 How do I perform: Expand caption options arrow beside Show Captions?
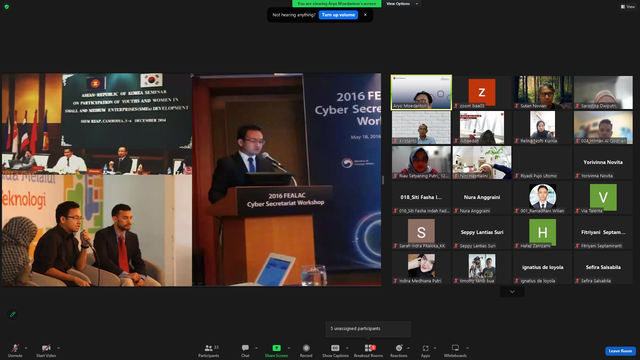[347, 348]
